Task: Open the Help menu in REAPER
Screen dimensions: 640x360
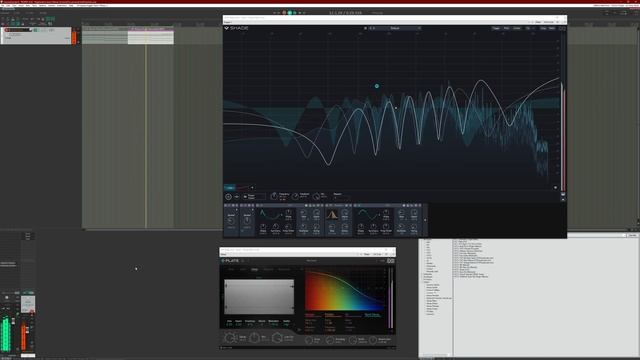Action: 71,5
